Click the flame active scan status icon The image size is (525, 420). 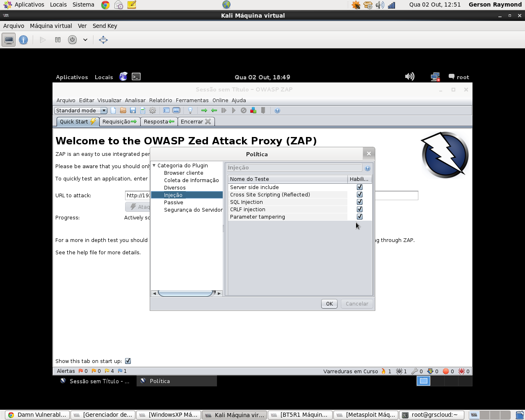click(383, 371)
